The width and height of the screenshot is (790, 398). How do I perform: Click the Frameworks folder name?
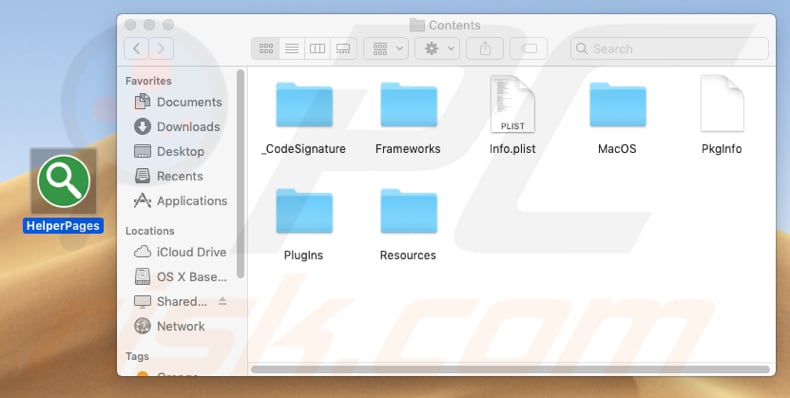coord(408,149)
